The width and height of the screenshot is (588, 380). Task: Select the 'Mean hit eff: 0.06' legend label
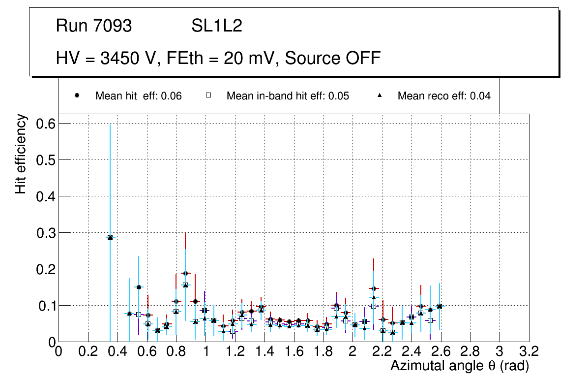pos(139,96)
